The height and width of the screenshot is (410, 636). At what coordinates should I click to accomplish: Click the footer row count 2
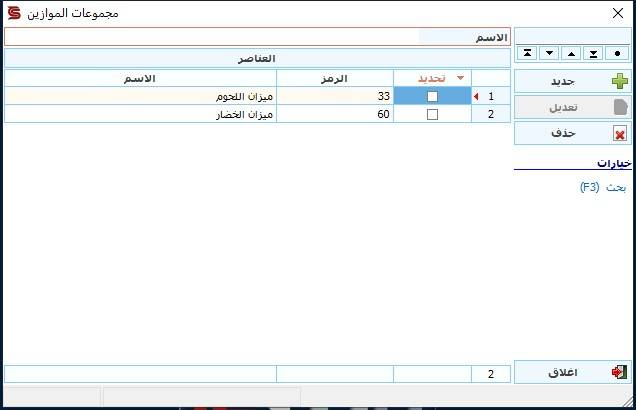(491, 374)
